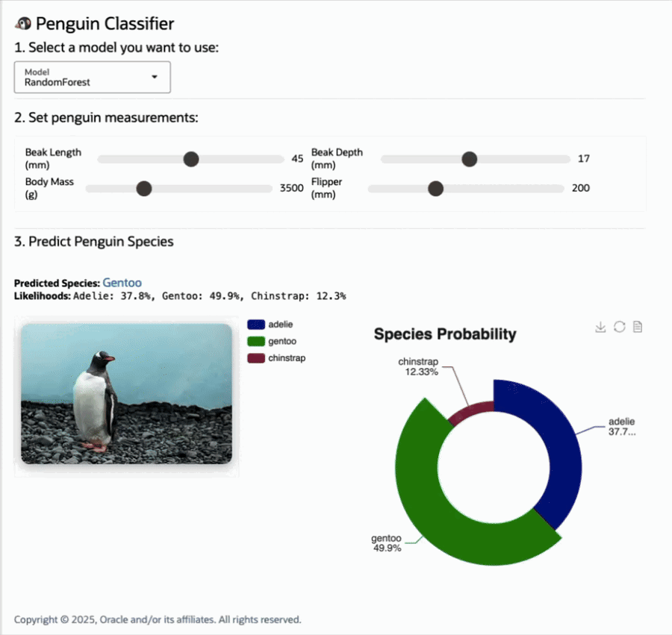Download the Species Probability chart image
This screenshot has height=635, width=672.
(x=600, y=327)
